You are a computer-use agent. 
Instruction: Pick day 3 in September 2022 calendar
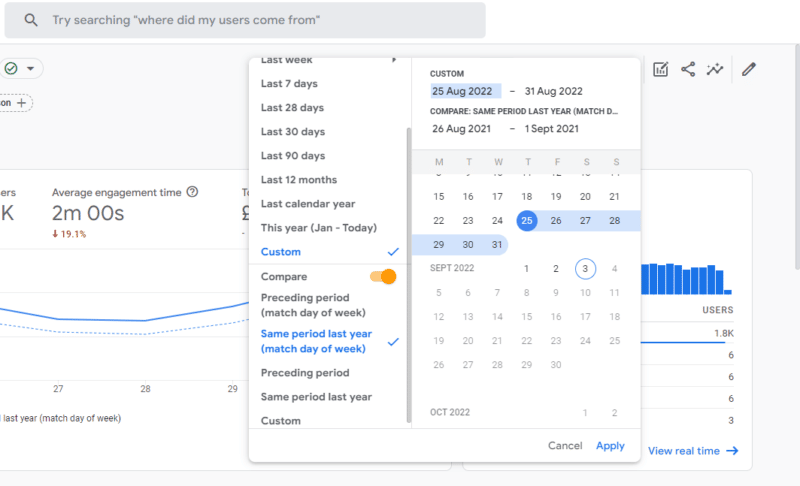tap(585, 268)
